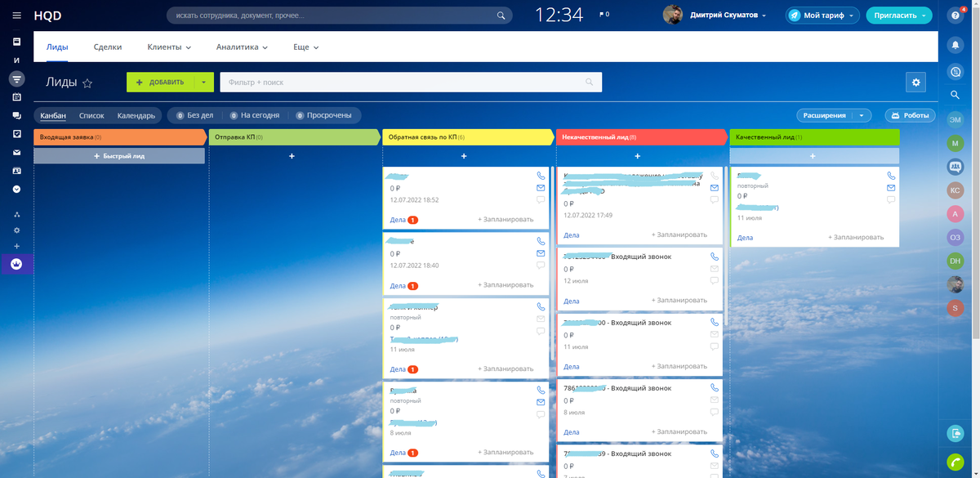The width and height of the screenshot is (980, 478).
Task: Open kanban settings gear button
Action: [915, 82]
